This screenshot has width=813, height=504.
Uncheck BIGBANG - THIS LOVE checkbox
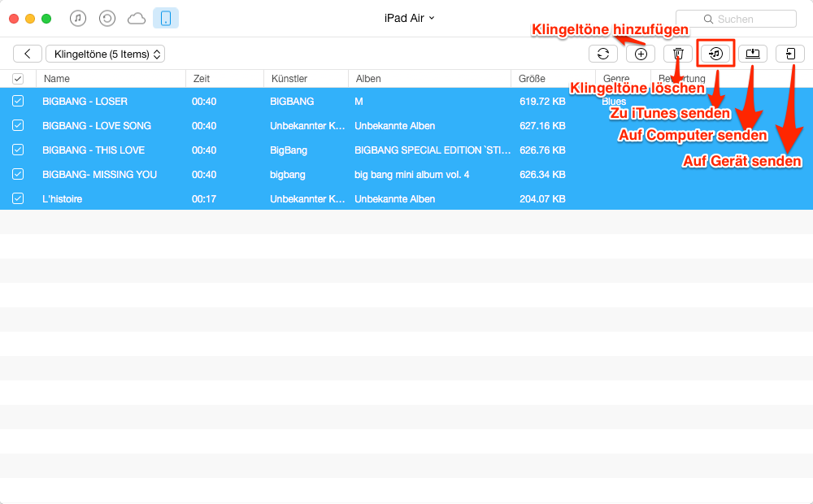18,150
